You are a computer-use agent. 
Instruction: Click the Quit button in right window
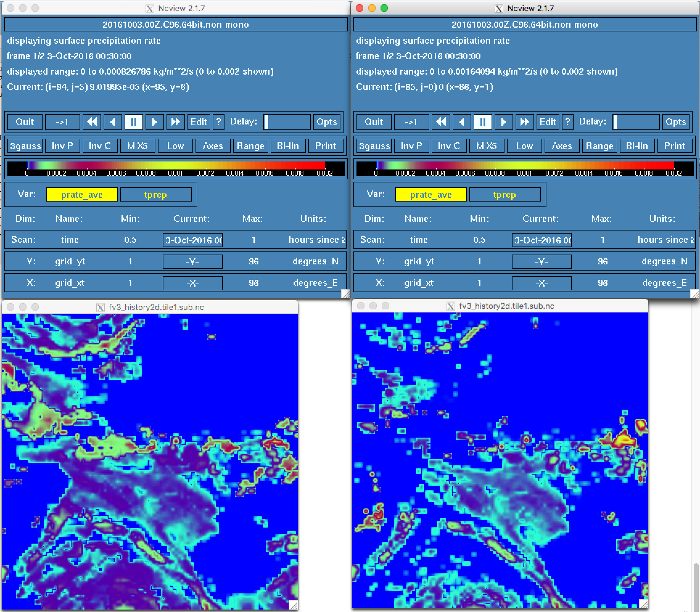pos(374,122)
